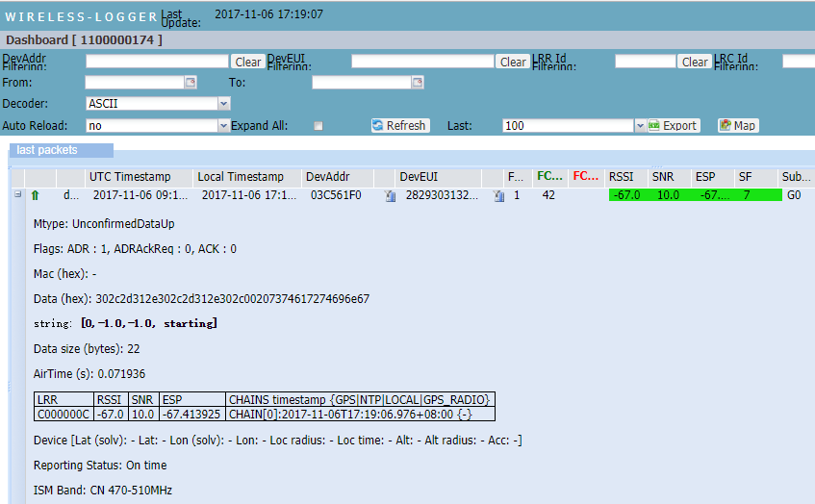815x504 pixels.
Task: Click the SNR column header
Action: tap(670, 177)
